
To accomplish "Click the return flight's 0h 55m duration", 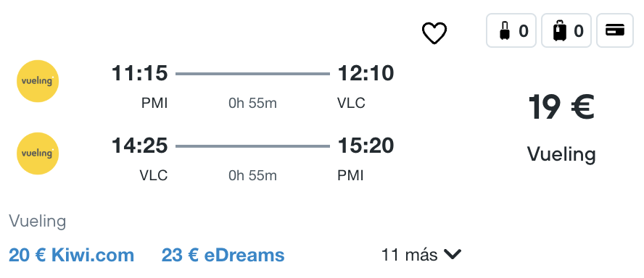I will pos(252,175).
